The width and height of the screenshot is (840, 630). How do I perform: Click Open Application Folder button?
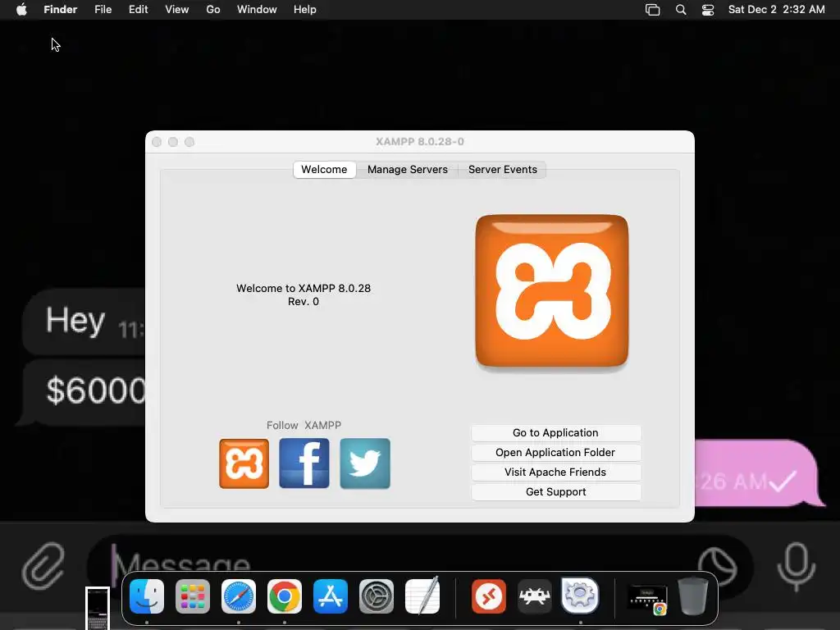click(555, 453)
